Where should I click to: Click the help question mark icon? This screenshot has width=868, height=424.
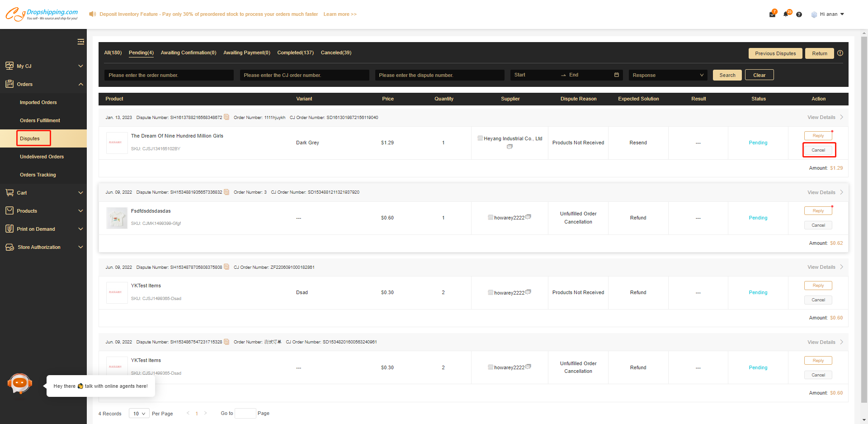(x=799, y=14)
